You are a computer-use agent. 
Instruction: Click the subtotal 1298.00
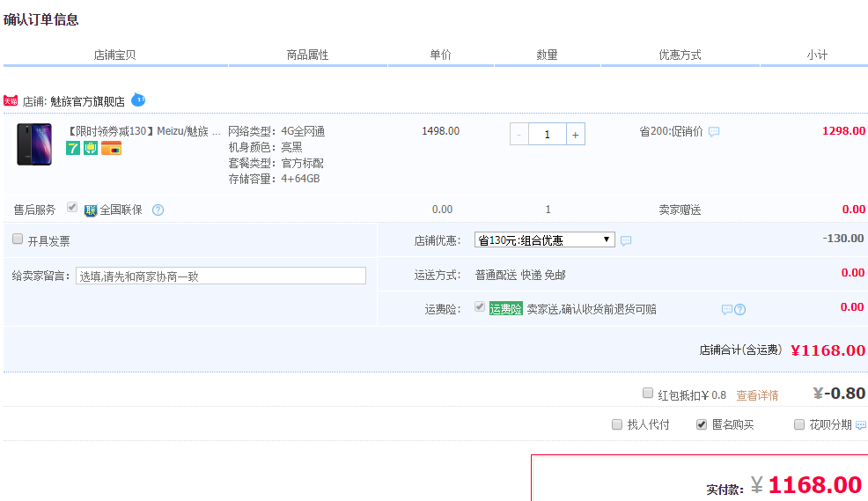point(843,131)
